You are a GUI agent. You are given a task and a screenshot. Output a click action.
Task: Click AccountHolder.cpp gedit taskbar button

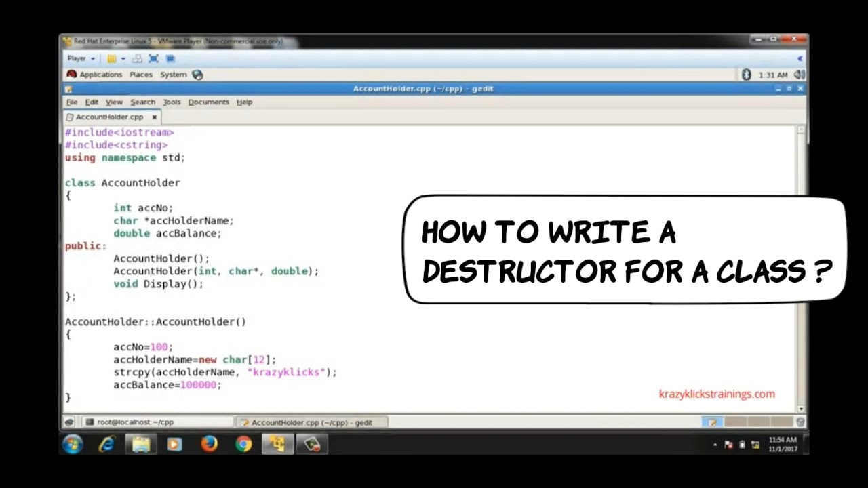tap(312, 422)
